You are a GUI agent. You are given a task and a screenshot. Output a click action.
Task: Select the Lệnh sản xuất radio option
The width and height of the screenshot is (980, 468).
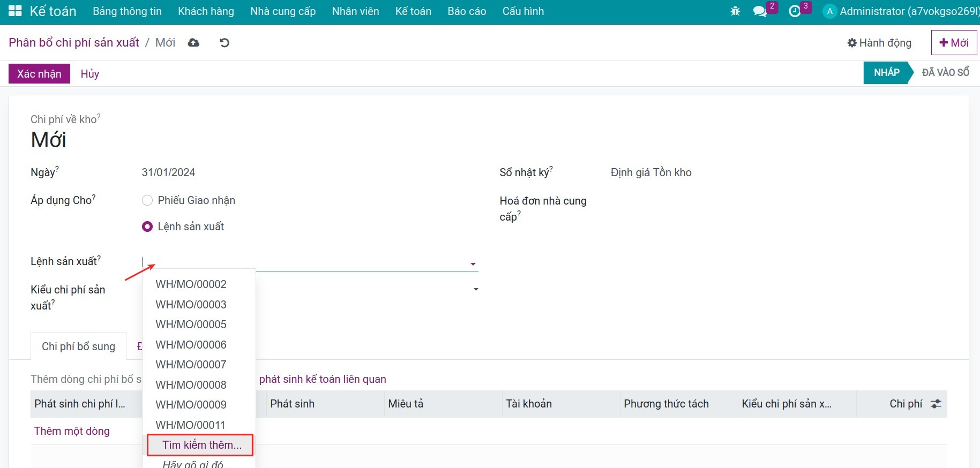(x=147, y=227)
